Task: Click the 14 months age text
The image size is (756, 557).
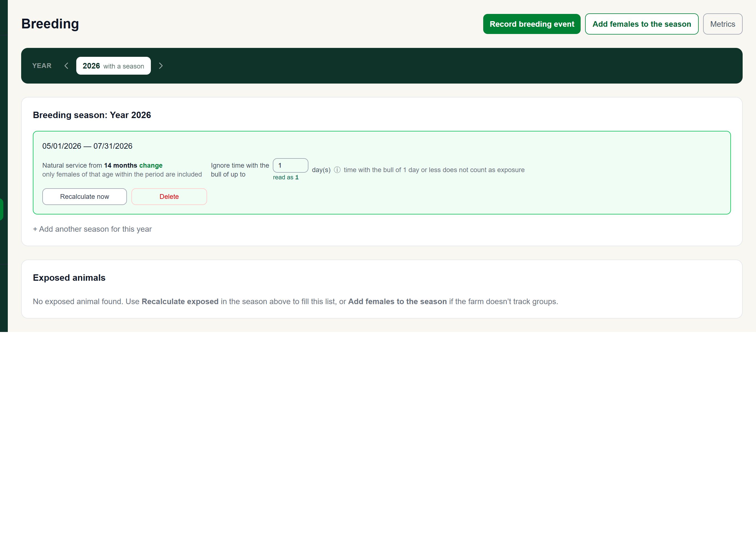Action: pos(120,165)
